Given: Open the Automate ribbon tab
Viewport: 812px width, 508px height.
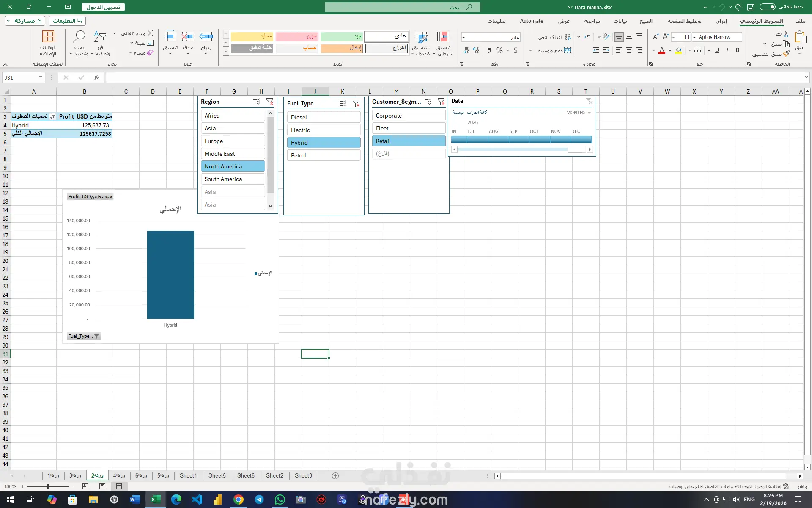Looking at the screenshot, I should pos(531,21).
